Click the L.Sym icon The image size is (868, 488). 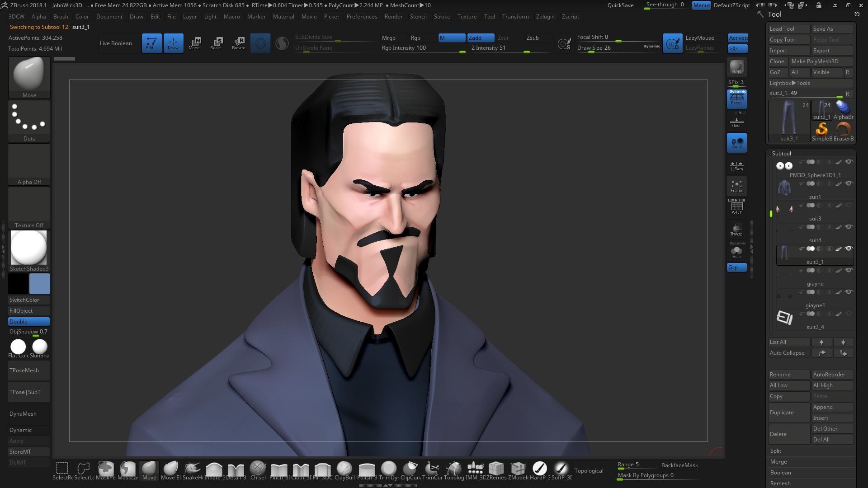coord(736,166)
